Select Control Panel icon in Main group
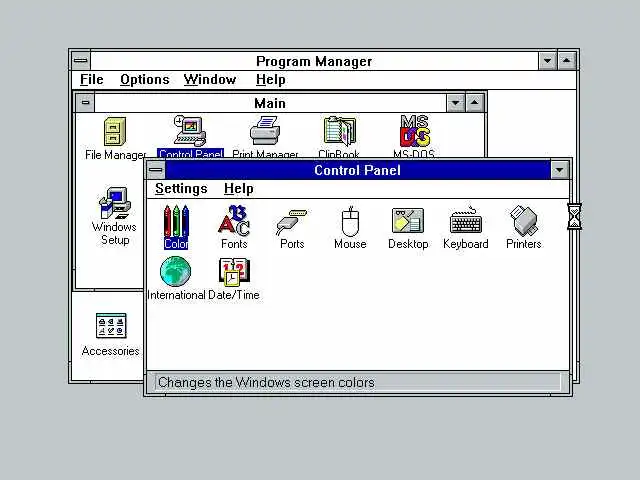 coord(190,136)
